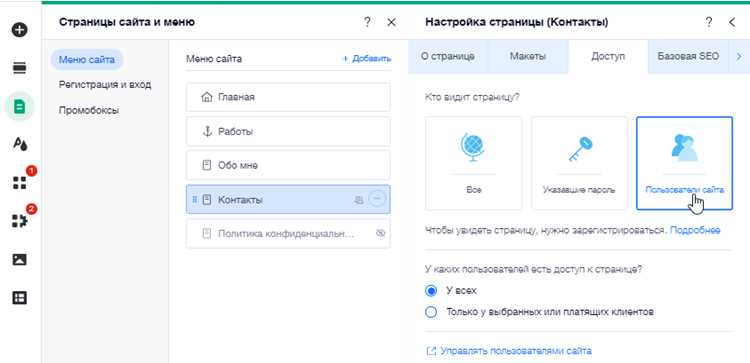Click the page icon of Контакты row
Image resolution: width=750 pixels, height=363 pixels.
[x=207, y=199]
